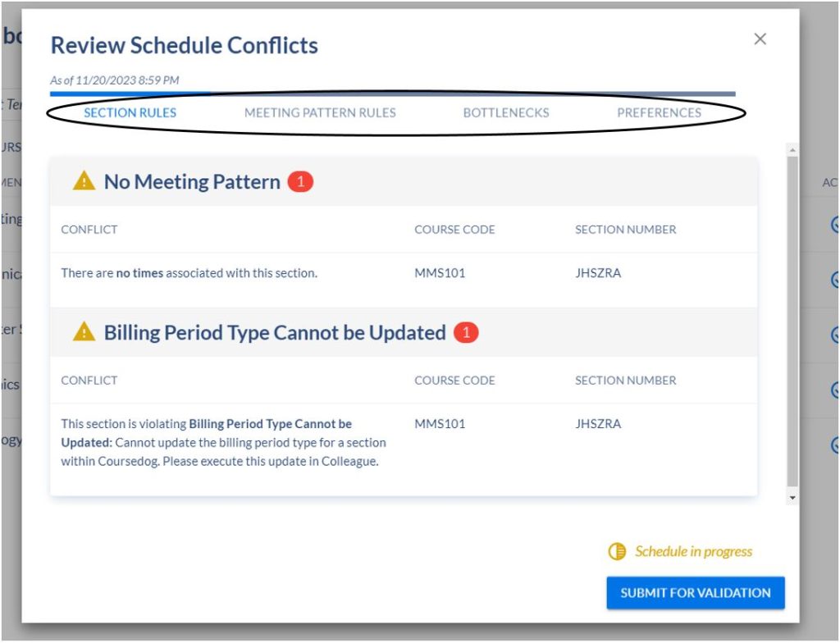Select the Bottlenecks tab

coord(506,113)
